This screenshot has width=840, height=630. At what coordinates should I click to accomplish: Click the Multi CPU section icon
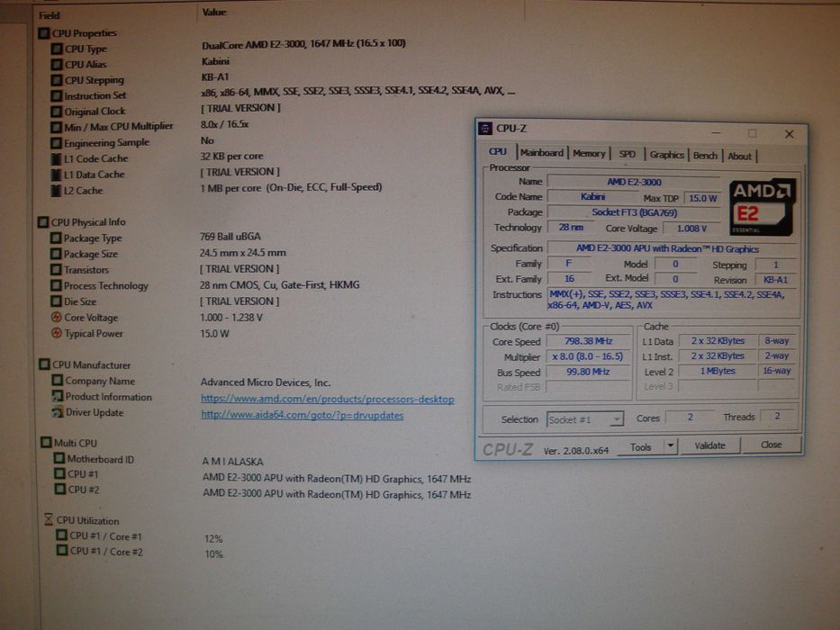pos(46,443)
